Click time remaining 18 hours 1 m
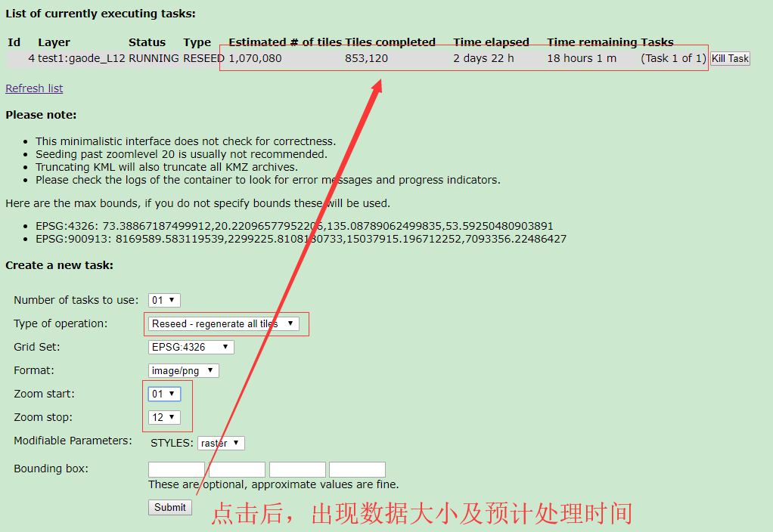The width and height of the screenshot is (773, 532). click(x=582, y=58)
